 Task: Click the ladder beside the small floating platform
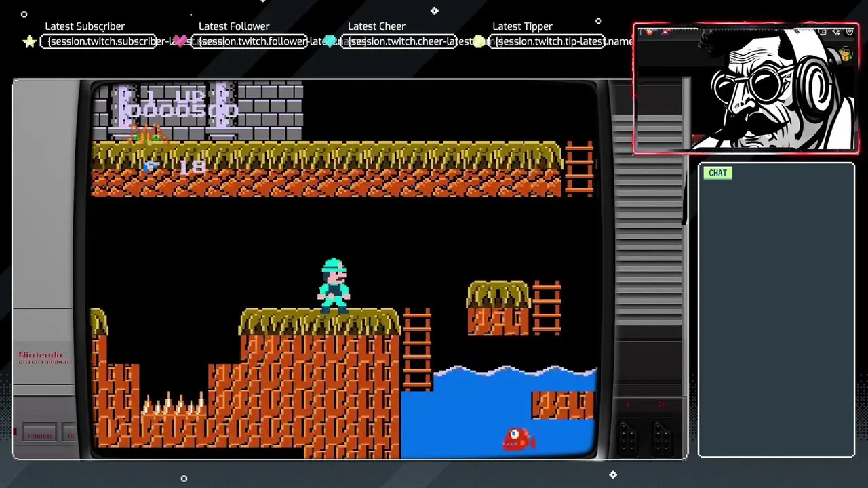click(547, 308)
